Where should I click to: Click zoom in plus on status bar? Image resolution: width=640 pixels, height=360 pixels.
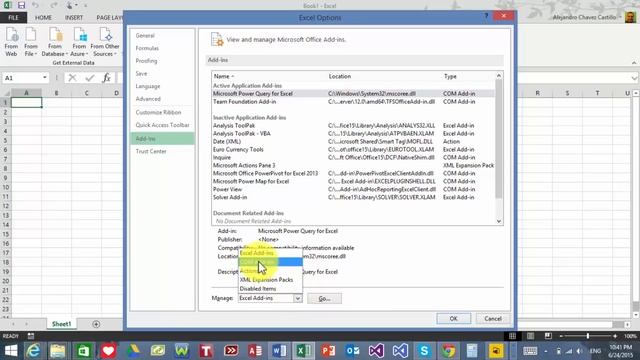615,336
